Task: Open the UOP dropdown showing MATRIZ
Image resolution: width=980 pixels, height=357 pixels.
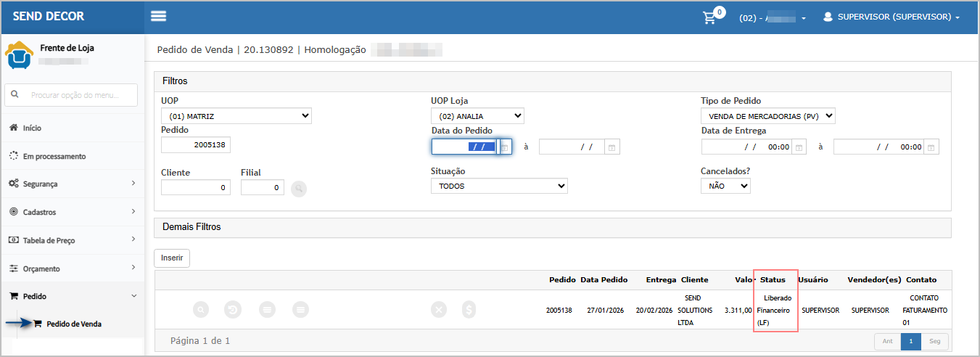Action: click(236, 116)
